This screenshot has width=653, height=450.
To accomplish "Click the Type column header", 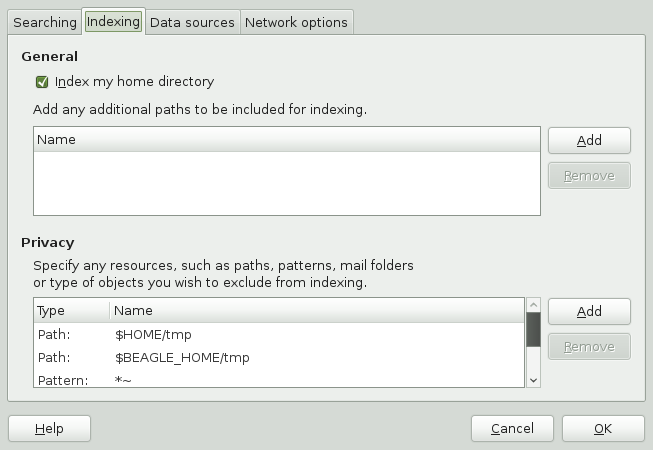I will 71,311.
